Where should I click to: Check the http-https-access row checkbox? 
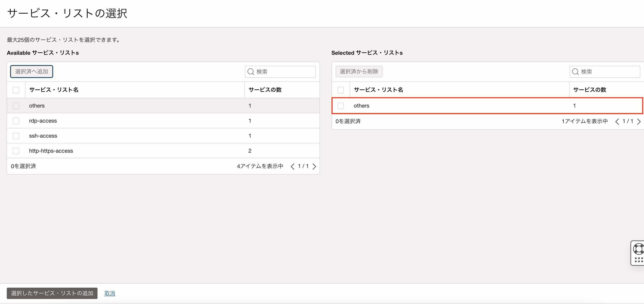pyautogui.click(x=16, y=151)
